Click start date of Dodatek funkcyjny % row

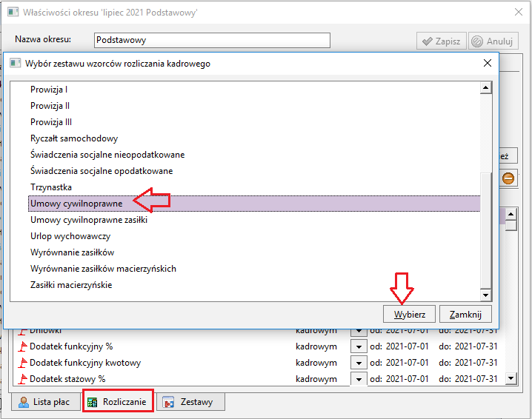pyautogui.click(x=407, y=346)
